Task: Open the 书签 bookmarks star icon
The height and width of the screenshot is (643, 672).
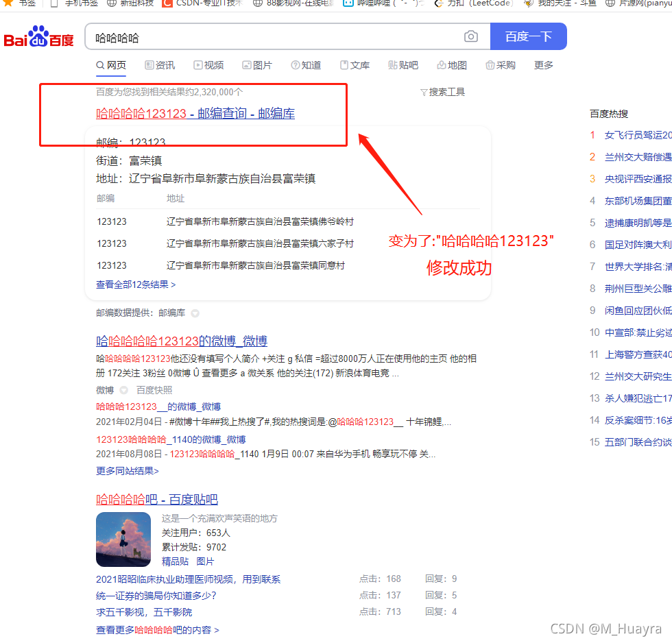Action: click(x=8, y=3)
